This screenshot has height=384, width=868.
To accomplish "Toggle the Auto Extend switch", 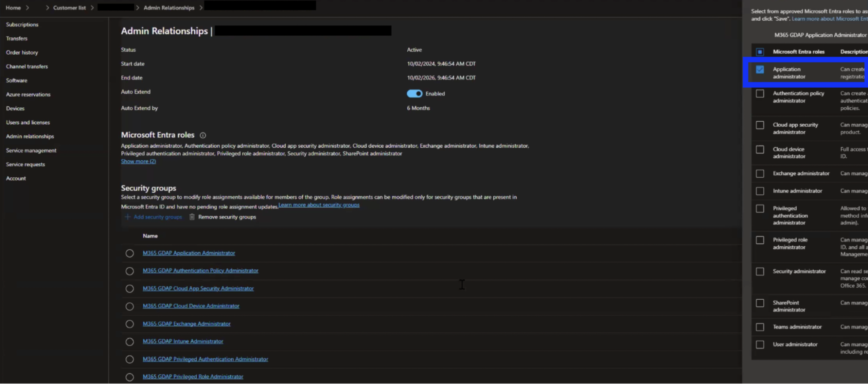I will point(414,93).
